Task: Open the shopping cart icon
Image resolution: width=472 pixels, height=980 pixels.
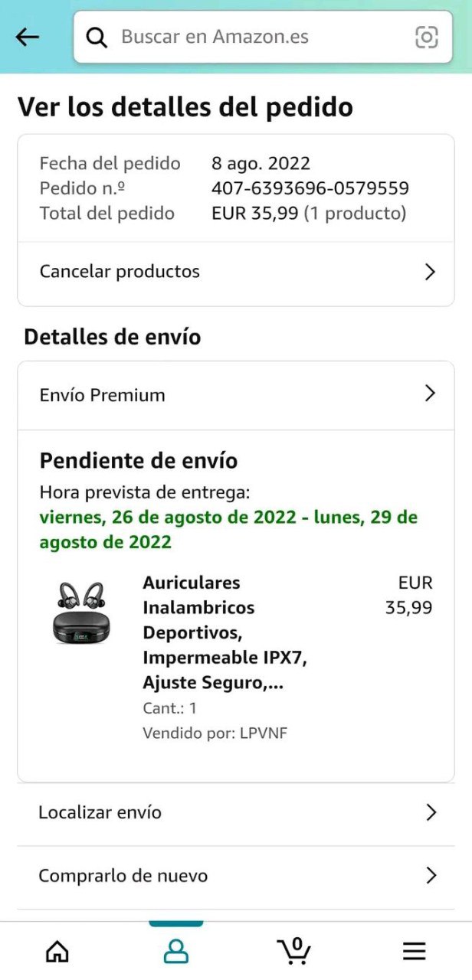Action: (x=294, y=950)
